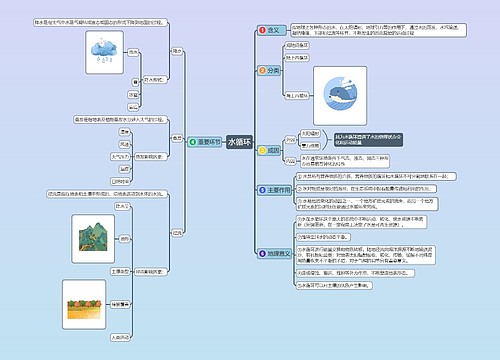500x360 pixels.
Task: Select the 重要环节 branch topic
Action: pyautogui.click(x=205, y=142)
